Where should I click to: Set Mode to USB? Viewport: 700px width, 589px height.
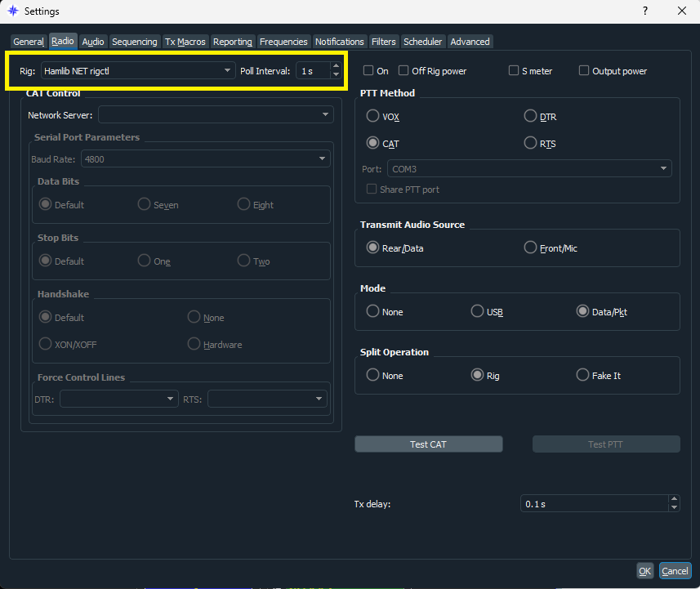pos(477,312)
